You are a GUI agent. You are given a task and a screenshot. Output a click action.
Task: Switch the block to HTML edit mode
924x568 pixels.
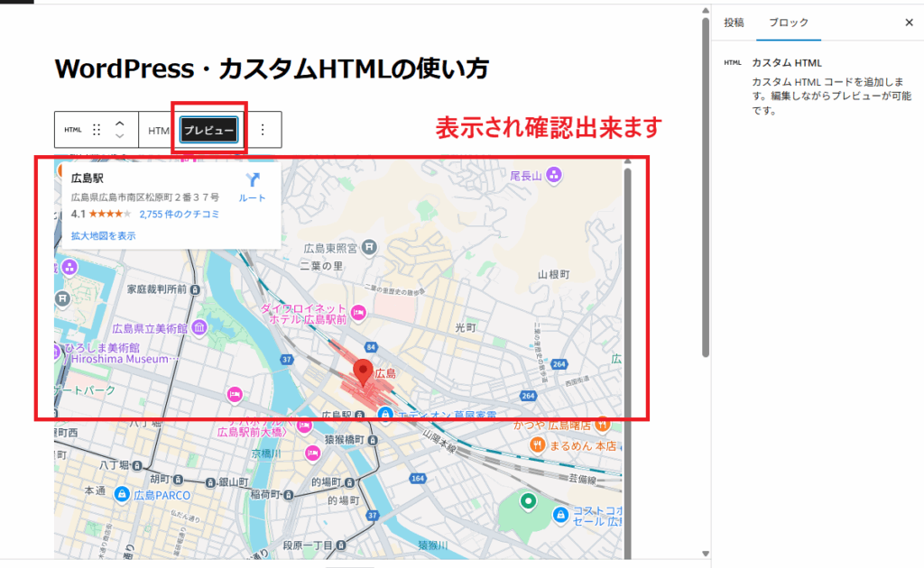tap(159, 130)
